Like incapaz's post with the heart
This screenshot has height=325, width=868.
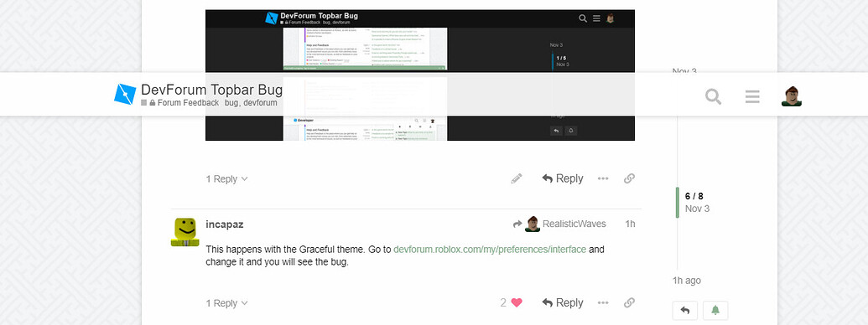point(517,303)
